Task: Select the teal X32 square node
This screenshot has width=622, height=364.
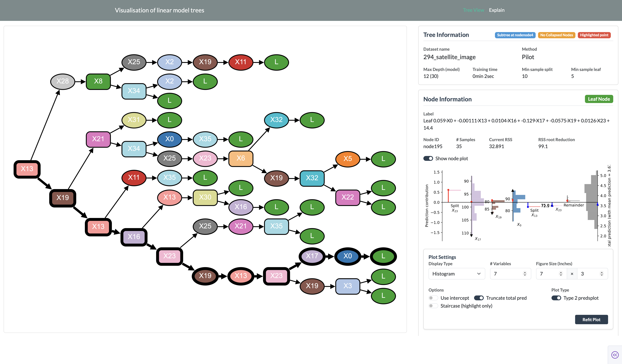Action: click(312, 178)
